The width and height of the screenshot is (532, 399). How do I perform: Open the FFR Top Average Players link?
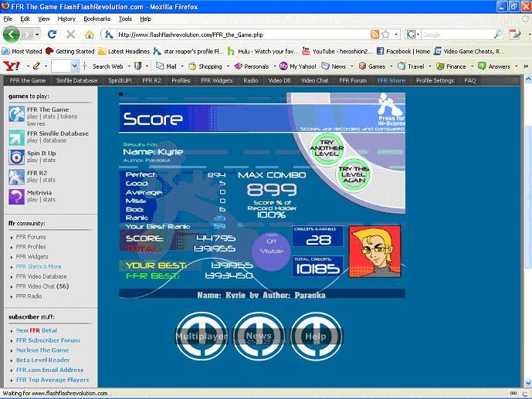pos(53,380)
